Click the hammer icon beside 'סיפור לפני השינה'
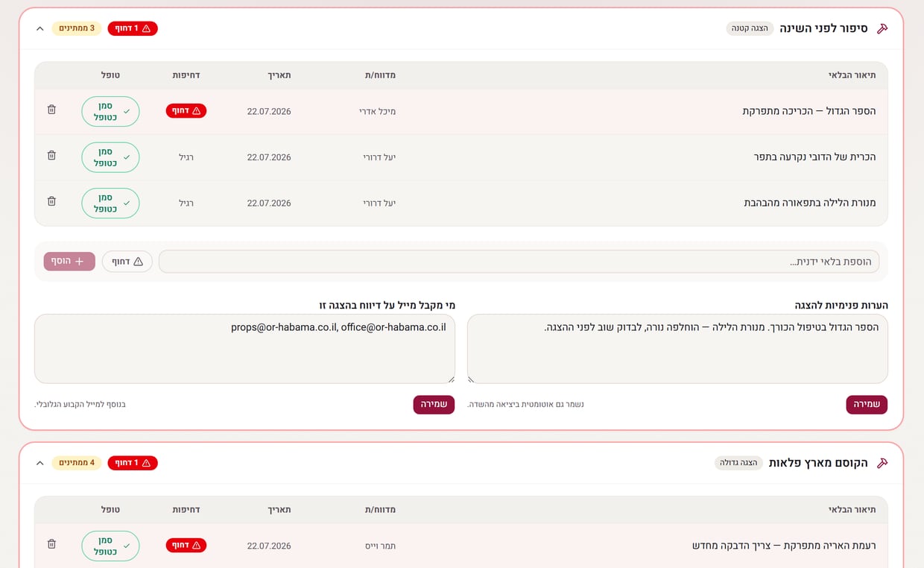The image size is (924, 568). pos(882,28)
